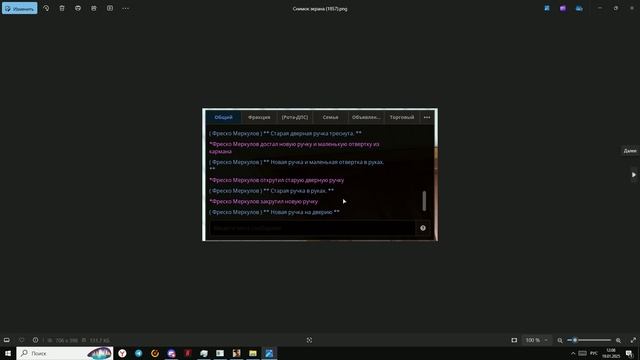Click the chat message input field in the picture

pyautogui.click(x=312, y=228)
